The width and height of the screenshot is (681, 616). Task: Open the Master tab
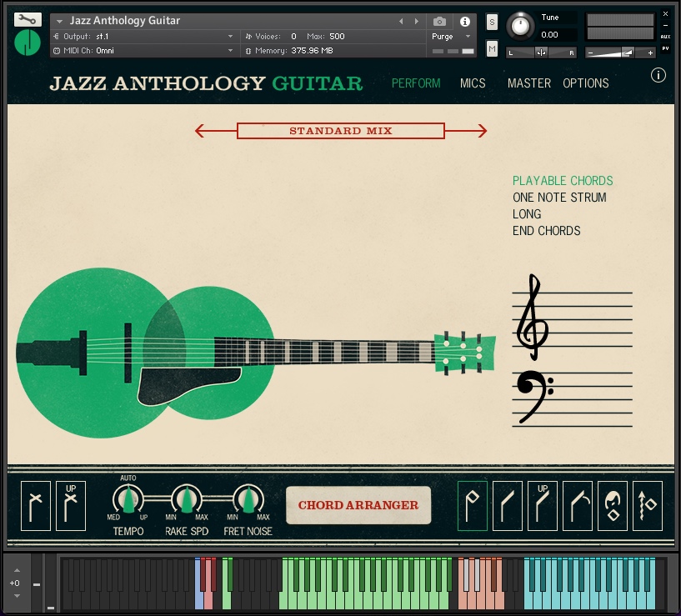[529, 83]
